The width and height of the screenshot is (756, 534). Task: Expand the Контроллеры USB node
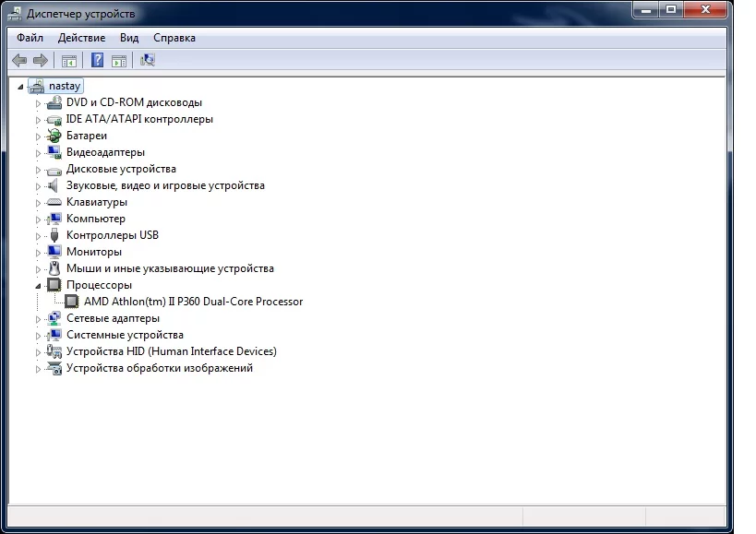point(38,236)
